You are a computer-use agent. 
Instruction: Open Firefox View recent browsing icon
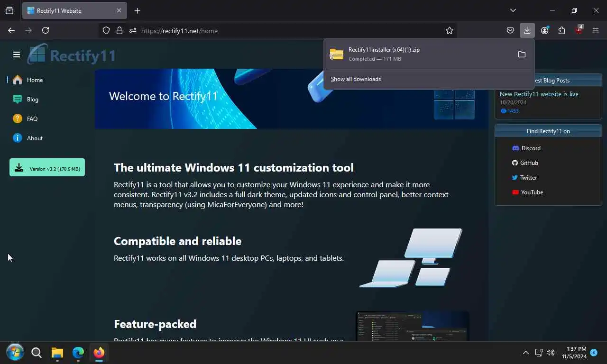tap(9, 10)
